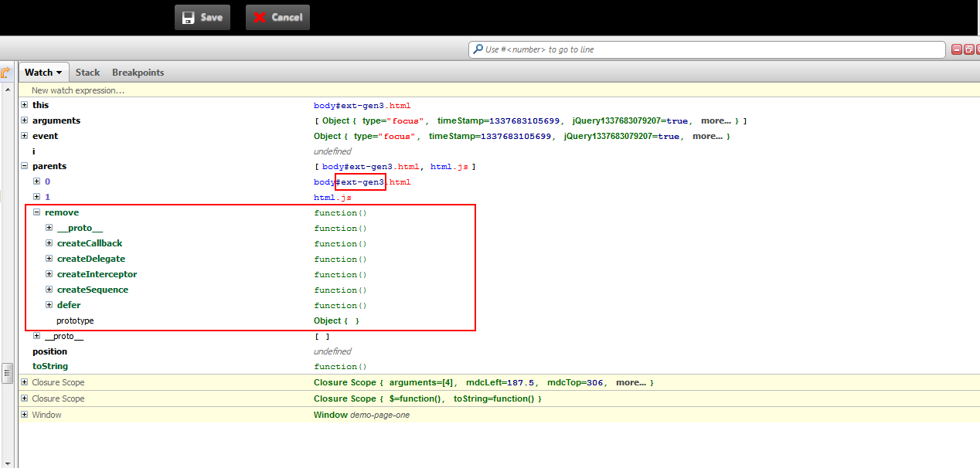Viewport: 980px width, 468px height.
Task: Click the Save button
Action: click(202, 17)
